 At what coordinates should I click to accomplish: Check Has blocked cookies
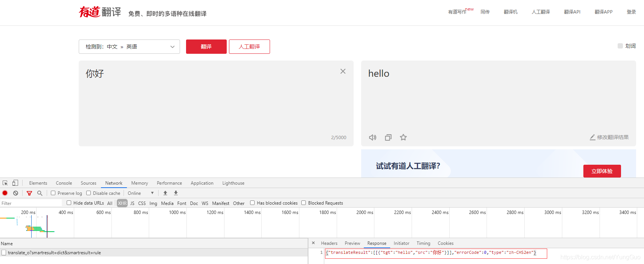coord(252,203)
